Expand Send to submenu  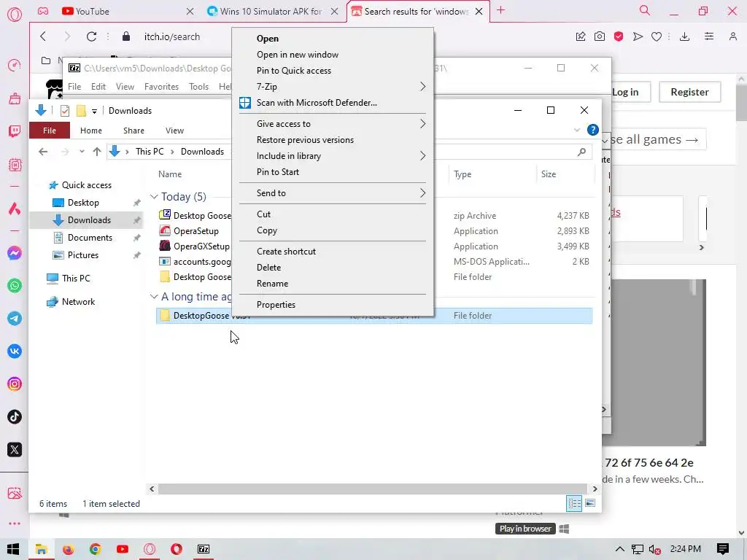click(422, 192)
